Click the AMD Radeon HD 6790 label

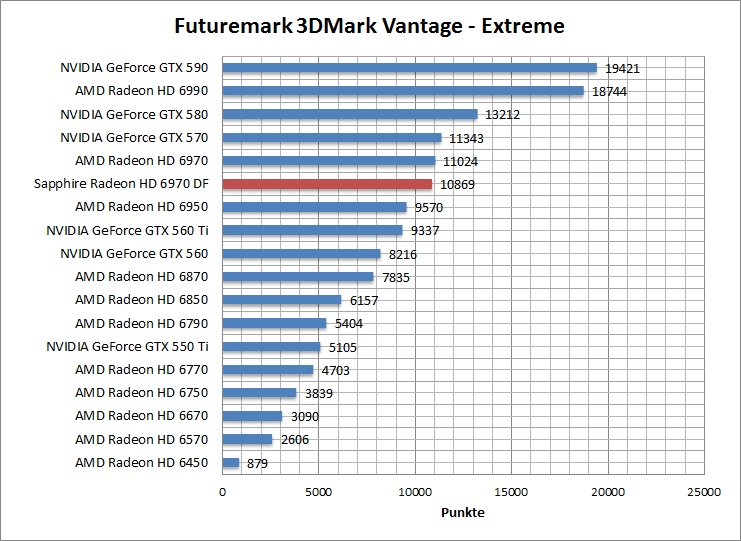pos(141,323)
